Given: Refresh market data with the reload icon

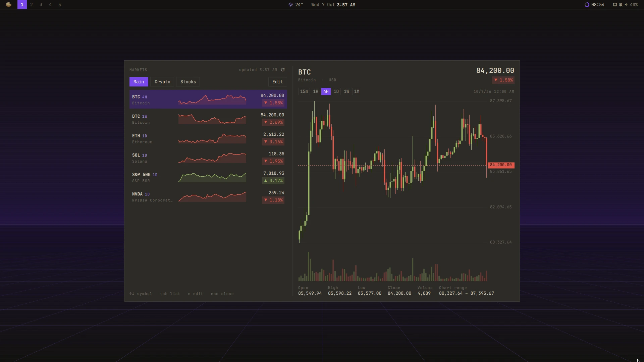Looking at the screenshot, I should pyautogui.click(x=283, y=70).
